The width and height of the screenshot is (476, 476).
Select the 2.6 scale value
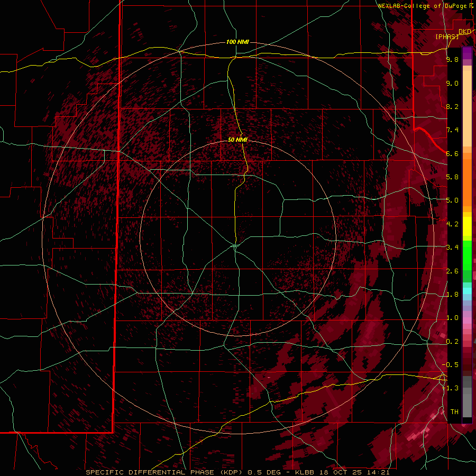coord(452,271)
